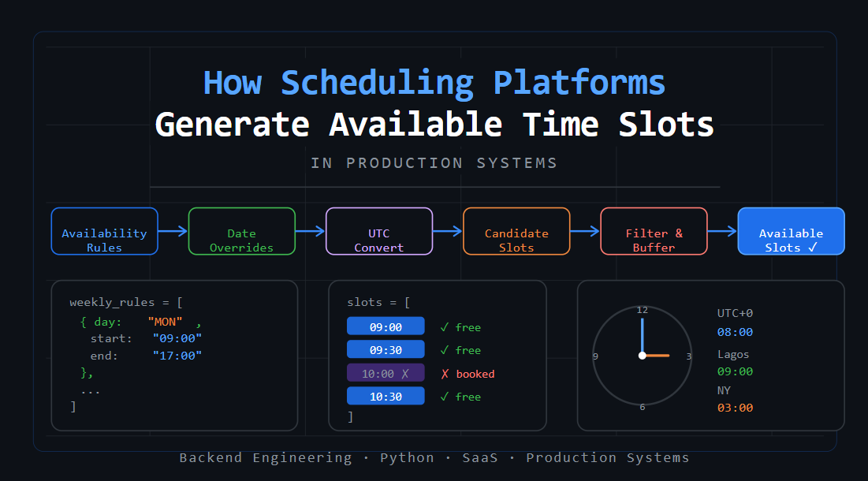The image size is (868, 481).
Task: Click the checkmark beside 09:00 free
Action: point(444,327)
